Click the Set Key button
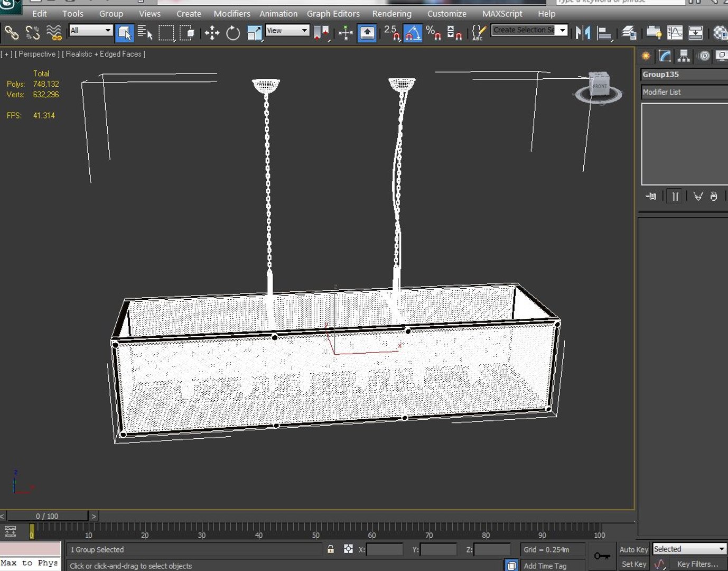The height and width of the screenshot is (571, 728). point(633,564)
